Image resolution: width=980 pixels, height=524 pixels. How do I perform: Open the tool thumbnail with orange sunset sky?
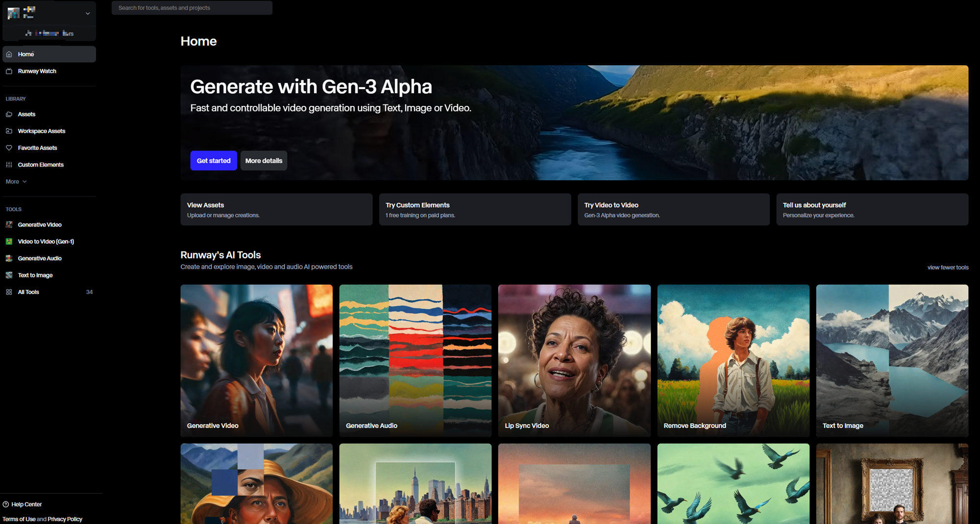[x=574, y=484]
